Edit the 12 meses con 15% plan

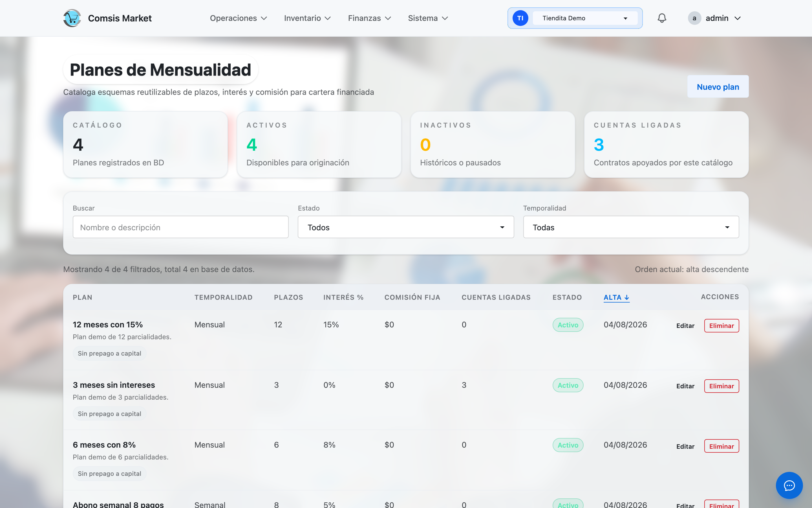[685, 326]
